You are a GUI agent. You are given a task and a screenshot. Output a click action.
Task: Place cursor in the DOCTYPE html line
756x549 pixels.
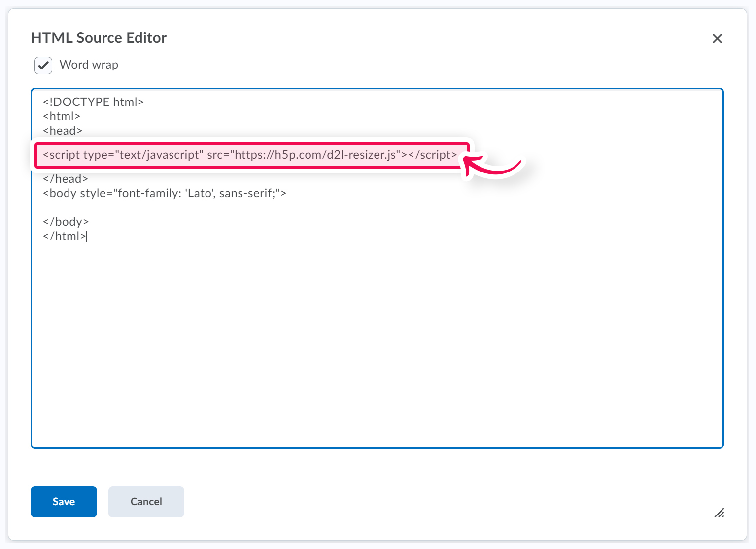coord(93,102)
